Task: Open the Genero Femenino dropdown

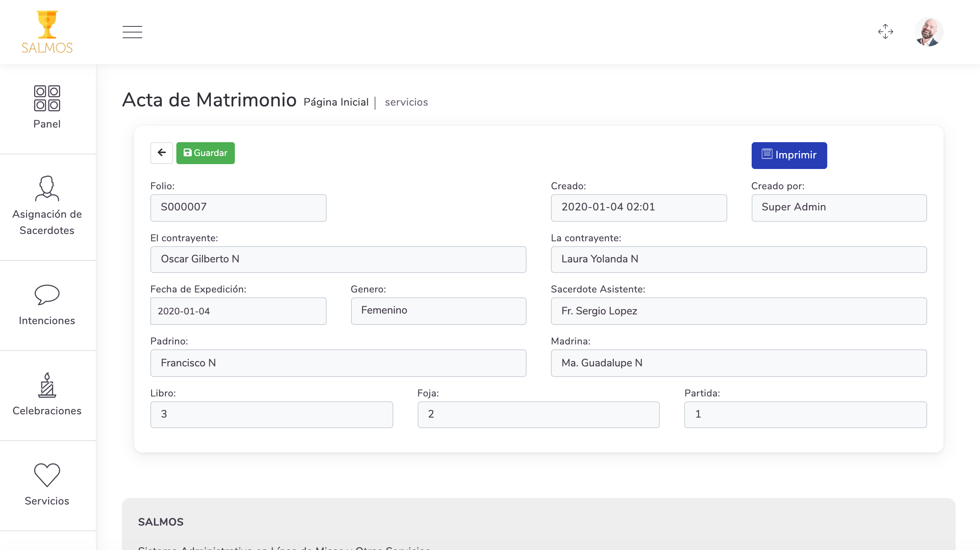Action: 438,311
